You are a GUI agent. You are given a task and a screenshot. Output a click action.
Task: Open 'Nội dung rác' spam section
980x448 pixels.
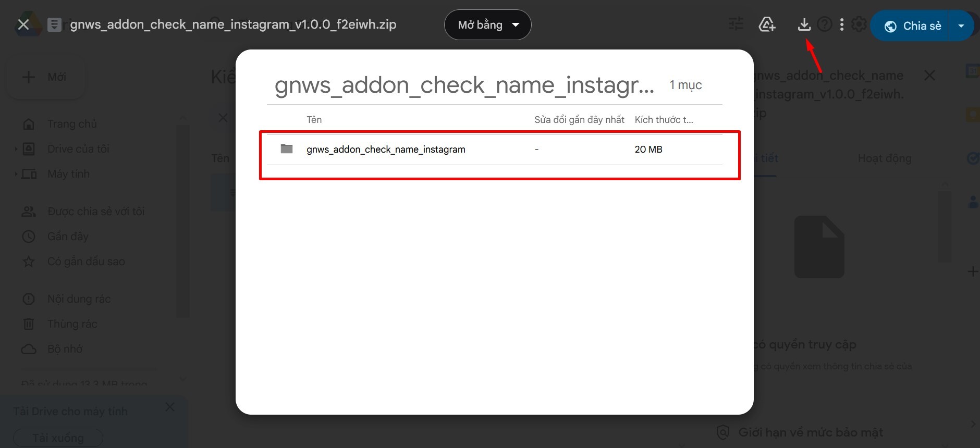click(79, 299)
